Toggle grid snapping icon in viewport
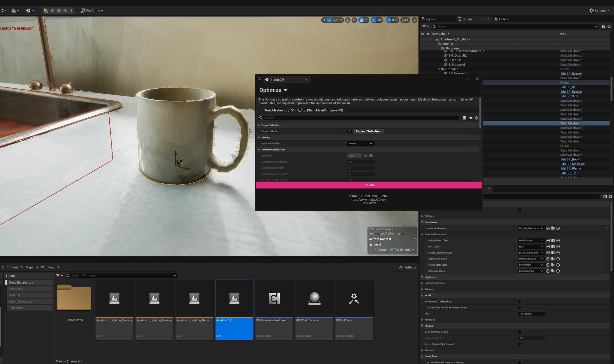The height and width of the screenshot is (364, 614). (x=361, y=20)
